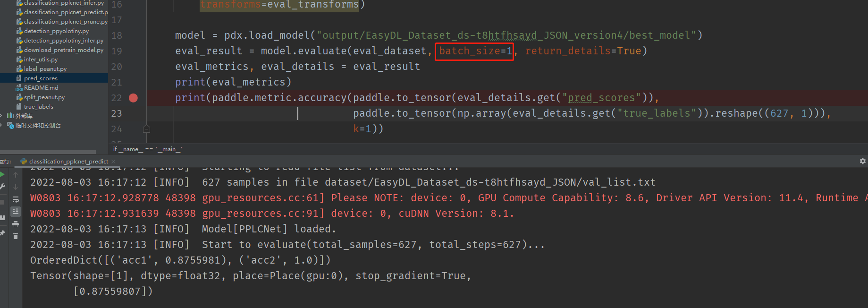Click the scratches icon next to 临时文件和控制台

(x=10, y=125)
